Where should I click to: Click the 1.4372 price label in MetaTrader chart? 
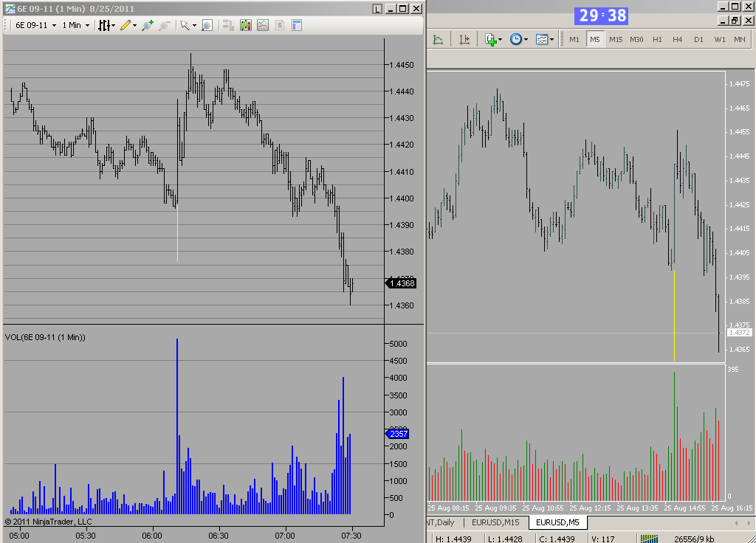(x=739, y=333)
